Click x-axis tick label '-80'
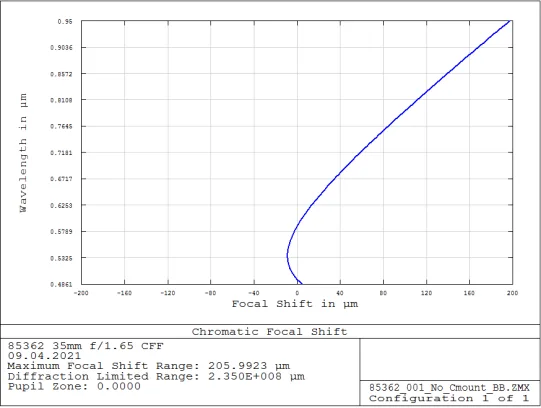The width and height of the screenshot is (541, 408). point(210,293)
